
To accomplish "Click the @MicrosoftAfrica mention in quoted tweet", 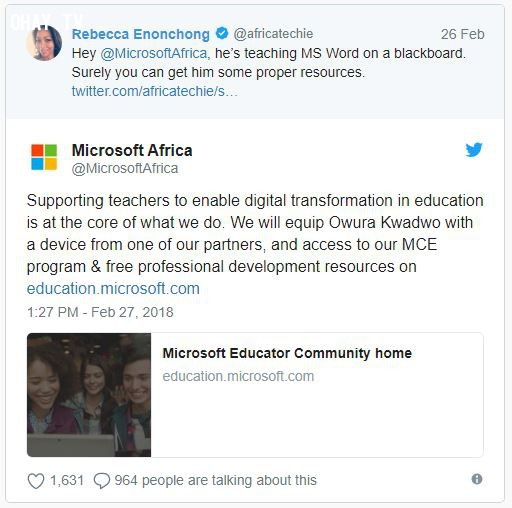I will coord(154,53).
